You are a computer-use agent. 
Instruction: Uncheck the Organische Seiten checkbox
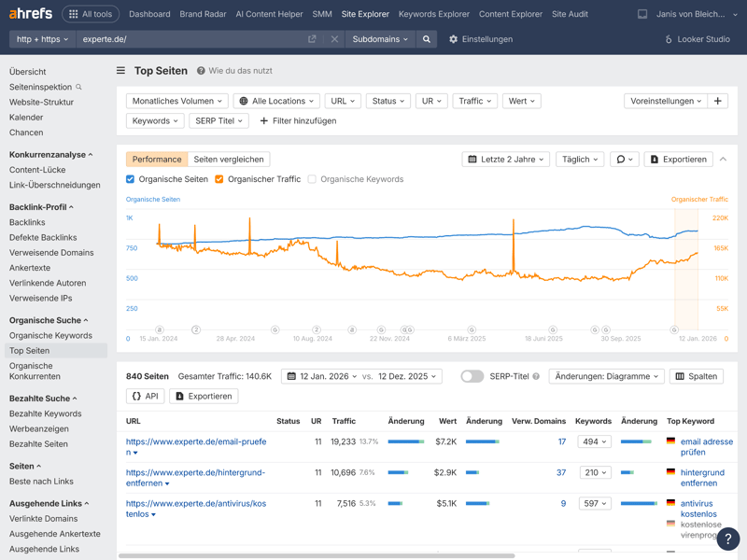click(131, 179)
